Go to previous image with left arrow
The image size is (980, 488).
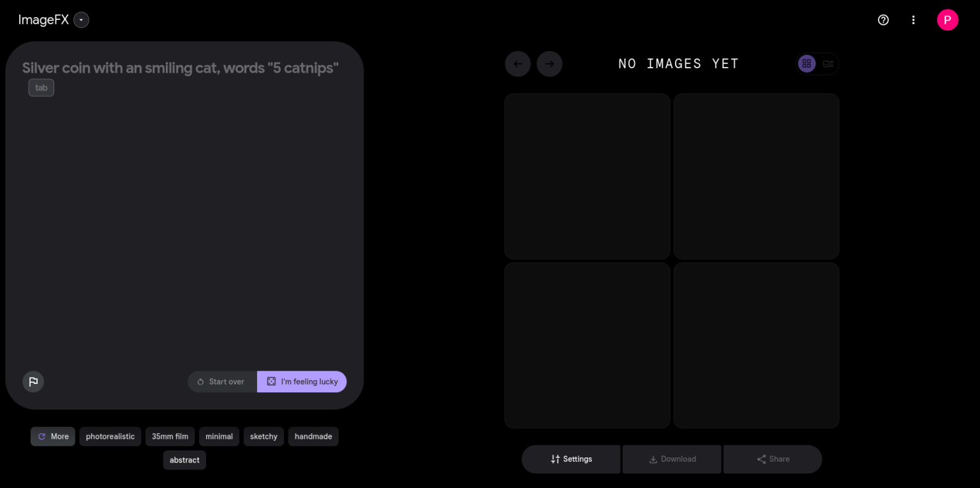pyautogui.click(x=517, y=64)
